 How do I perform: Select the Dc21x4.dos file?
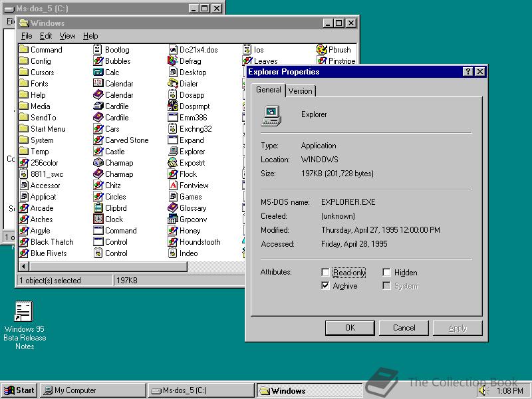(193, 49)
